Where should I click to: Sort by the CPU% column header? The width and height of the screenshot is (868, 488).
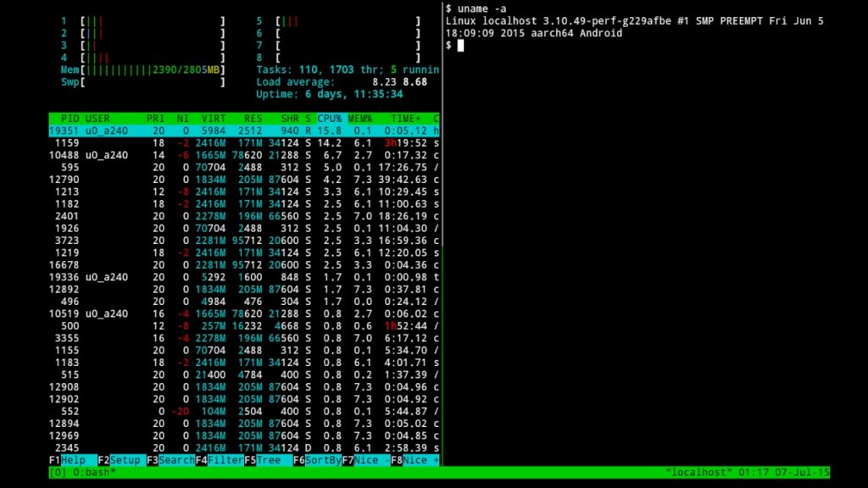[329, 119]
